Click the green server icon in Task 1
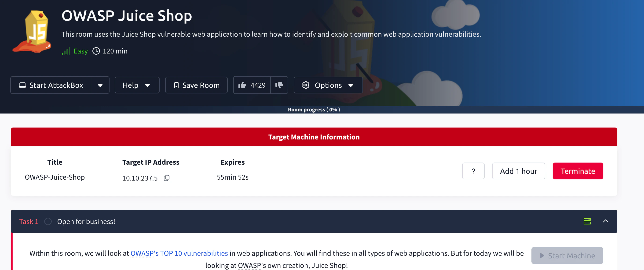The height and width of the screenshot is (270, 644). (x=587, y=221)
